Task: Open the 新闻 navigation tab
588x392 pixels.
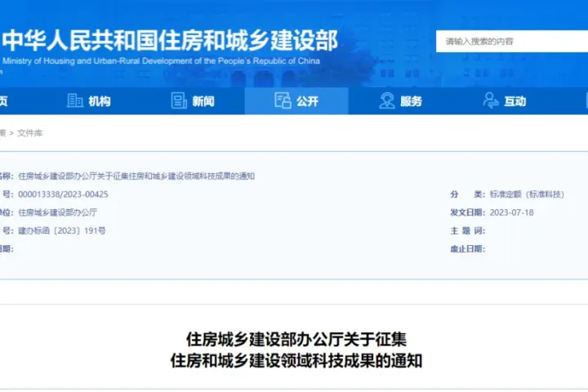Action: coord(193,101)
